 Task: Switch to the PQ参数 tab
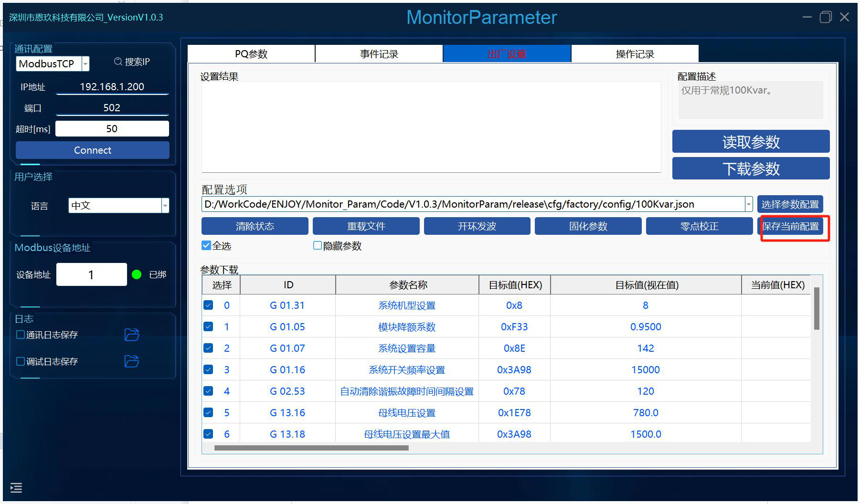tap(251, 54)
